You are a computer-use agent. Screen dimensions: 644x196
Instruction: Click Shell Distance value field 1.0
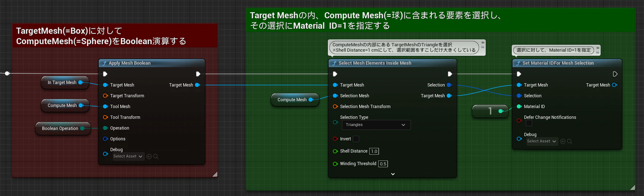[374, 151]
